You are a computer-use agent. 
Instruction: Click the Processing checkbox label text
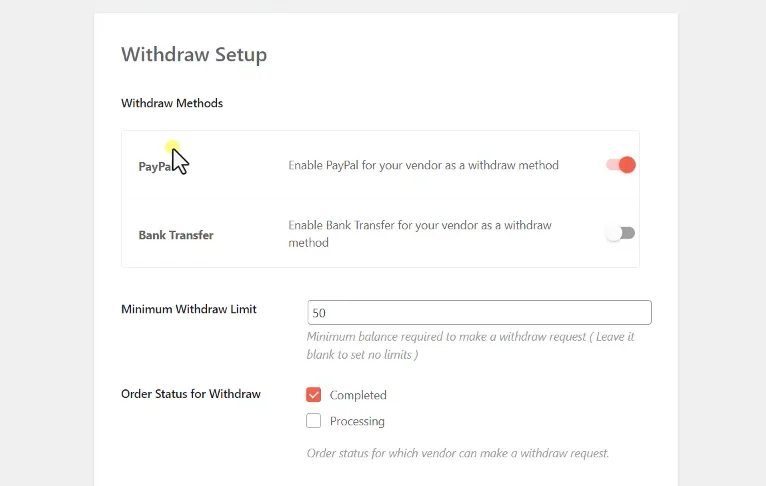(357, 421)
